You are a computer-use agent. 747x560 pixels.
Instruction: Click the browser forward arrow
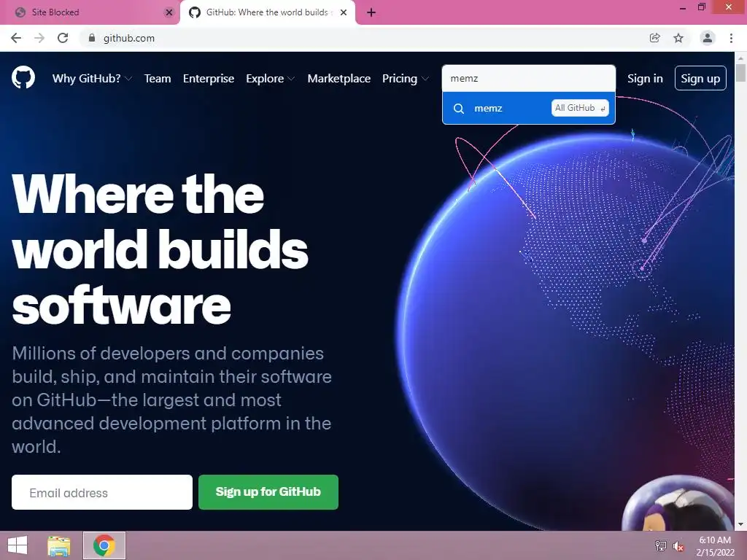[x=39, y=38]
